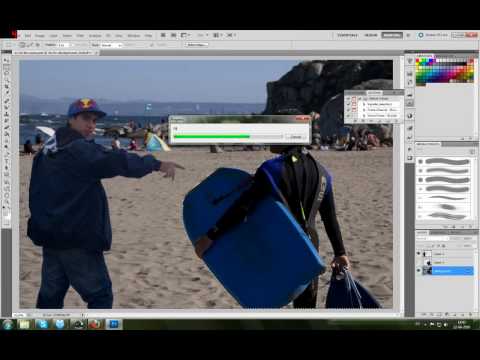Open the Adjustments panel dock icon
480x360 pixels.
click(x=410, y=115)
